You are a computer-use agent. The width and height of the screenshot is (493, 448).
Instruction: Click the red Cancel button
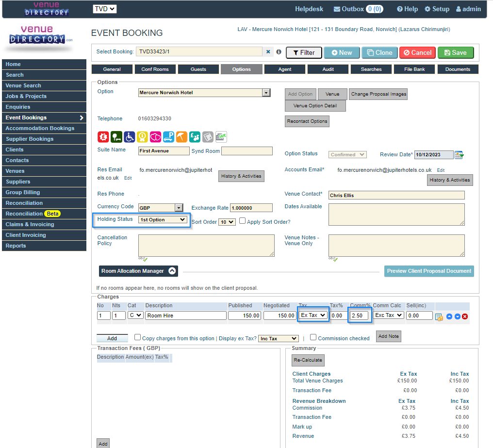(x=417, y=52)
